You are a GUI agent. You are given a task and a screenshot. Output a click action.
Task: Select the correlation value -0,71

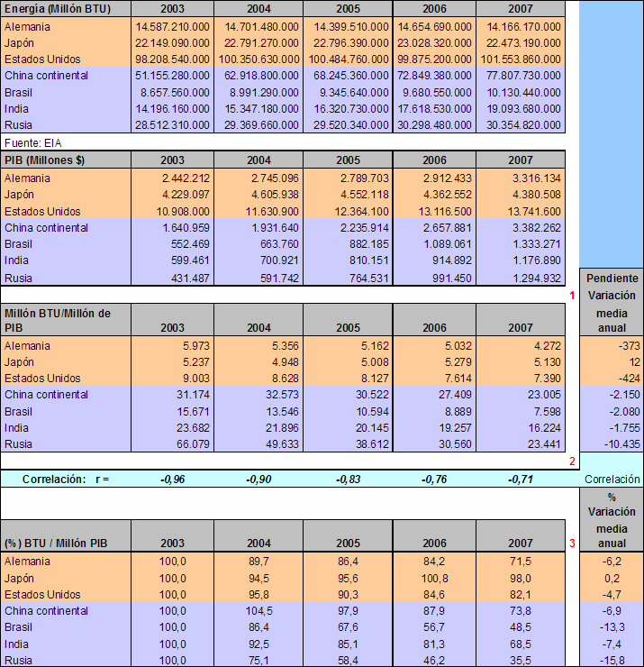click(522, 480)
